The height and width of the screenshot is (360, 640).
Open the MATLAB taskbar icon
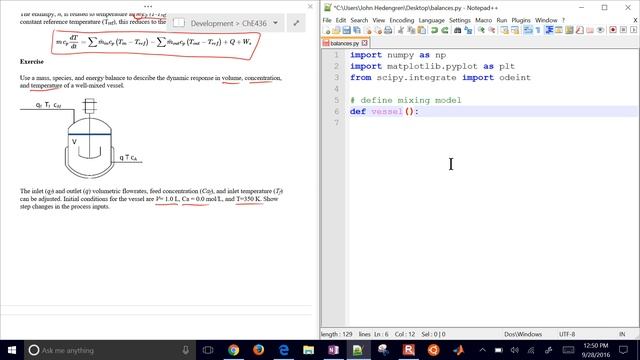pyautogui.click(x=458, y=350)
